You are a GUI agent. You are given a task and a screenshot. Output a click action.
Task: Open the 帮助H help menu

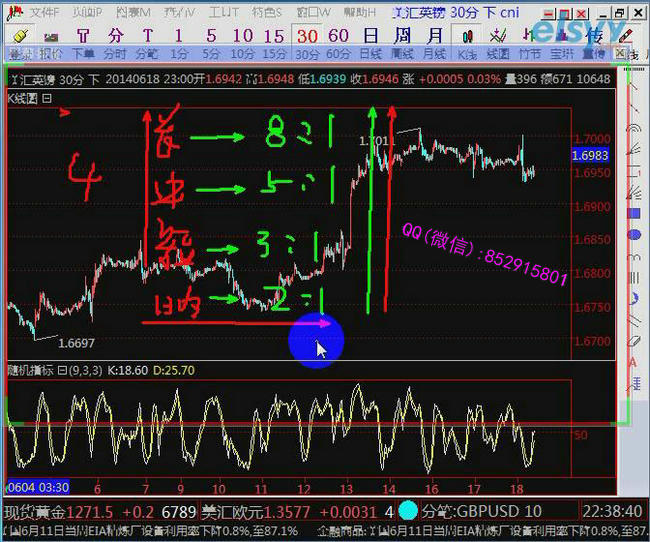point(360,12)
